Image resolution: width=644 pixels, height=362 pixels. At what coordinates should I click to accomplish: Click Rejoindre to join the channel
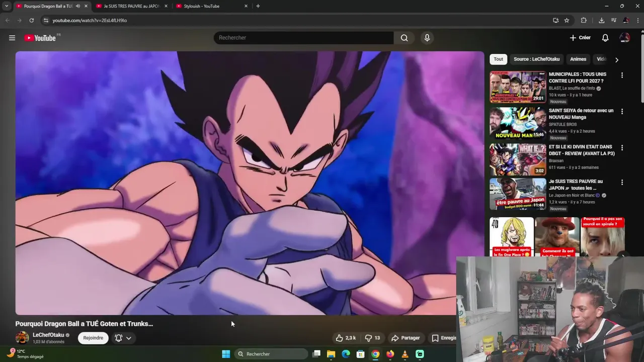tap(93, 338)
